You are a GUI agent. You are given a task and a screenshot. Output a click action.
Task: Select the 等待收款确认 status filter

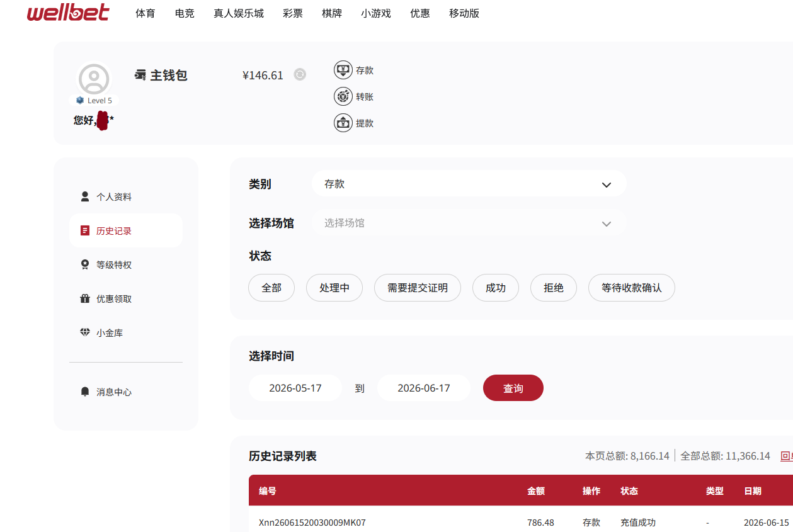[x=632, y=288]
